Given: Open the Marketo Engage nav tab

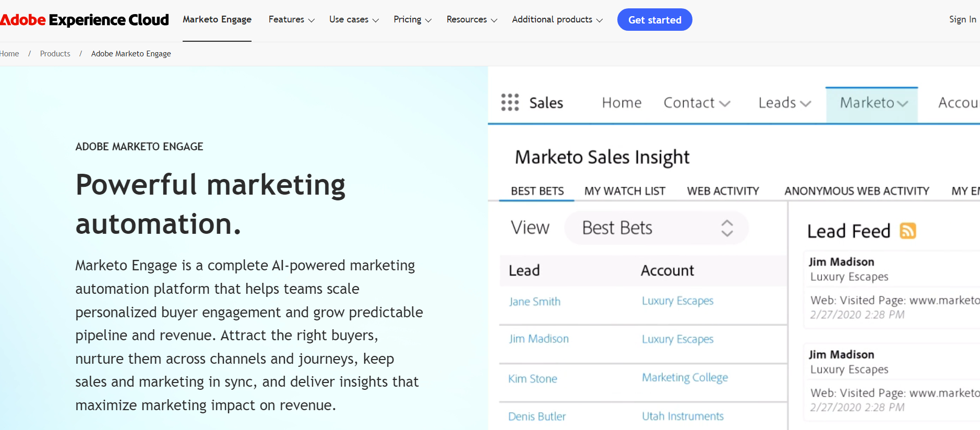Looking at the screenshot, I should point(217,19).
